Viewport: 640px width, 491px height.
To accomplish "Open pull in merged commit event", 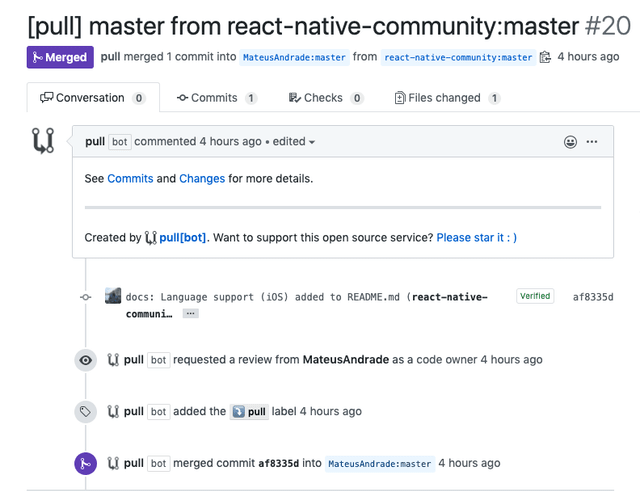I will (134, 463).
